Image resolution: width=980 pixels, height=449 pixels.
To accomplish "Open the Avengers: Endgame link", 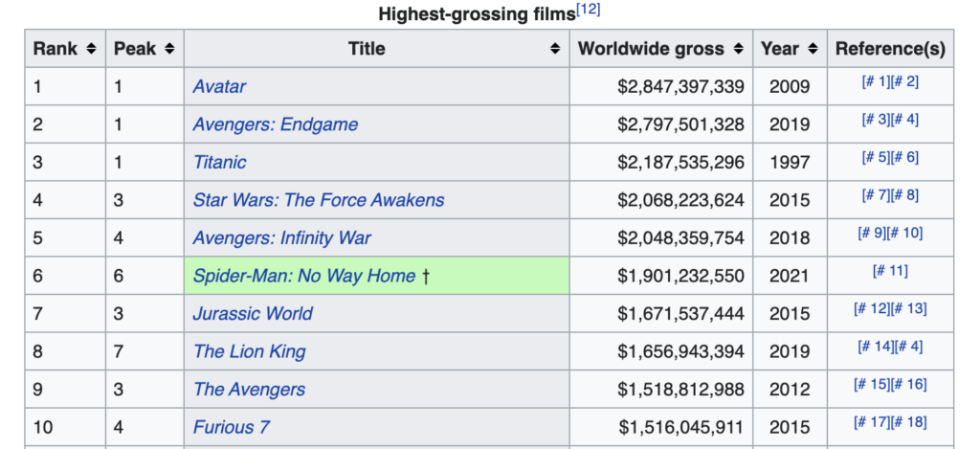I will tap(275, 124).
